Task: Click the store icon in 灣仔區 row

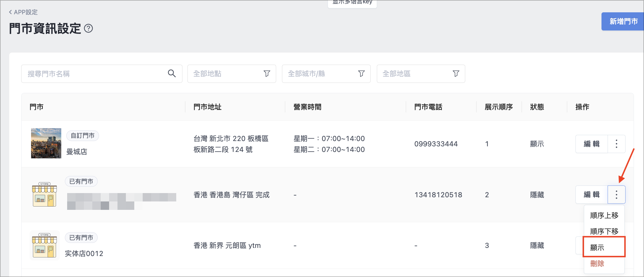Action: coord(44,194)
